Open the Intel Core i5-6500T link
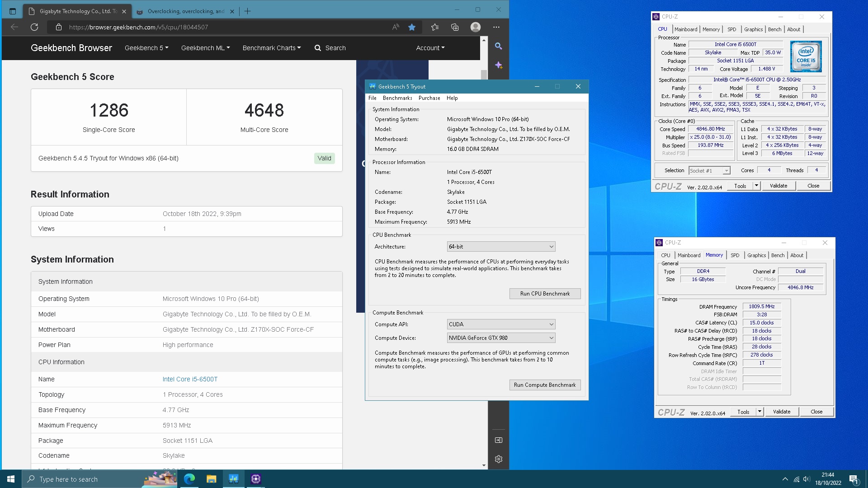Screen dimensions: 868x488 click(190, 379)
